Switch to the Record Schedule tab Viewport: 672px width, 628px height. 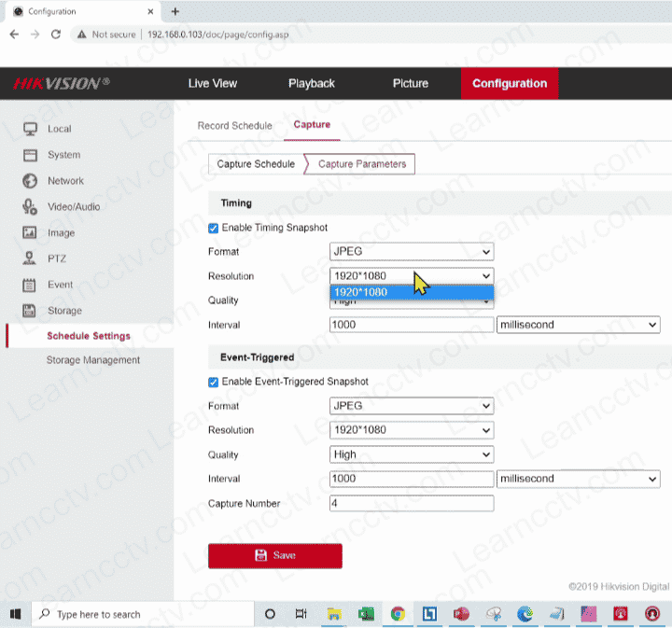[235, 125]
